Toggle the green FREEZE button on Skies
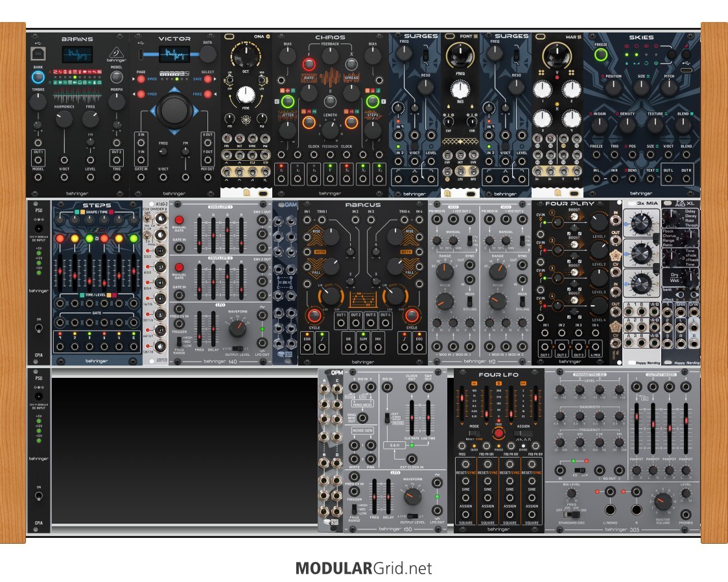 pos(601,55)
